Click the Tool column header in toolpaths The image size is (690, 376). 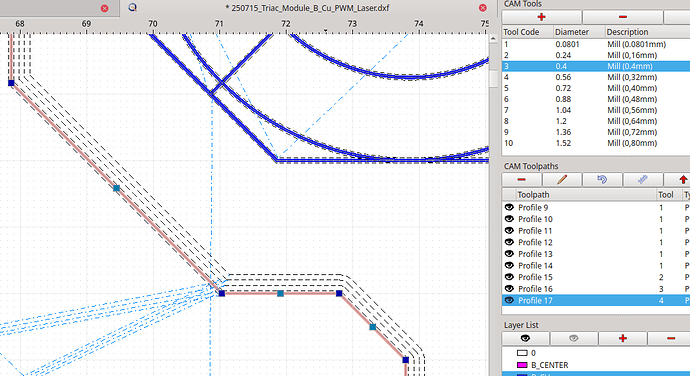(668, 195)
